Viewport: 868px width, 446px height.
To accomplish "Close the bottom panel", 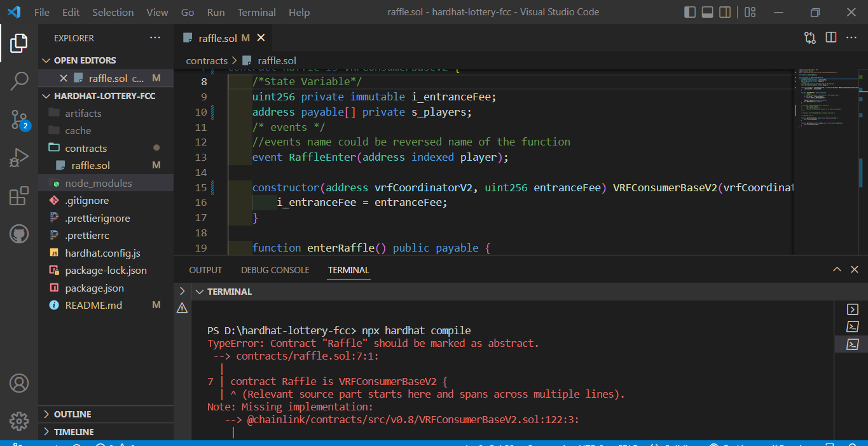I will click(x=855, y=270).
